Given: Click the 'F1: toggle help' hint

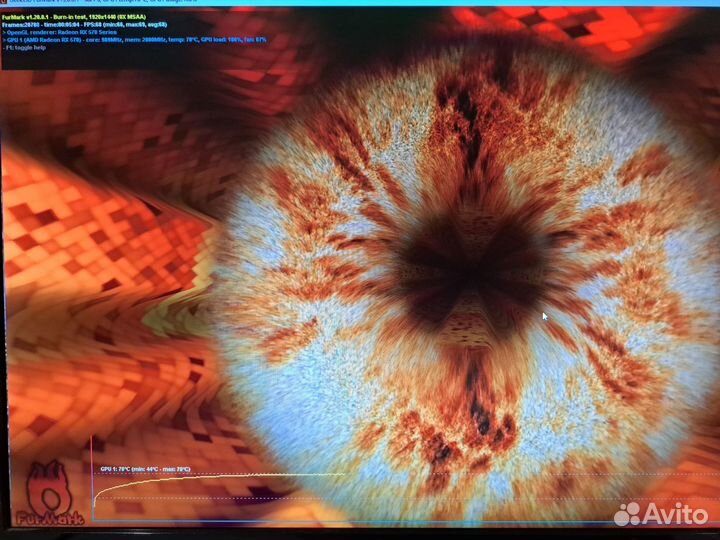Looking at the screenshot, I should pos(24,47).
